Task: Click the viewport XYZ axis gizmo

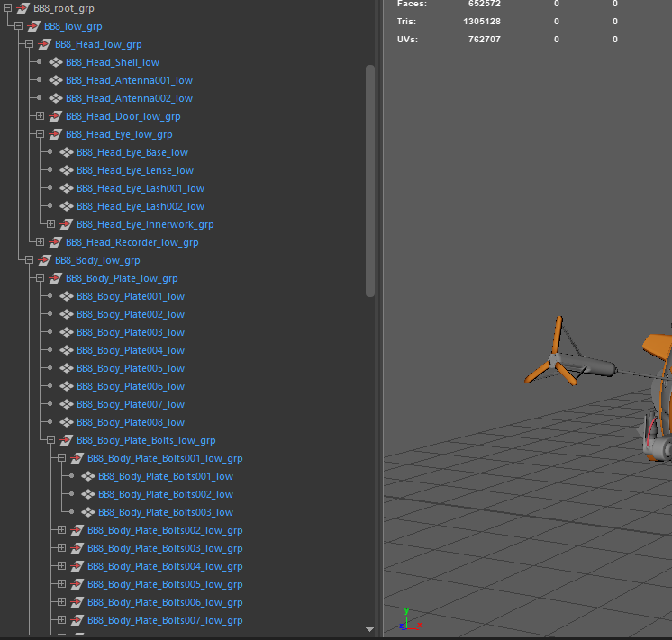Action: tap(410, 620)
